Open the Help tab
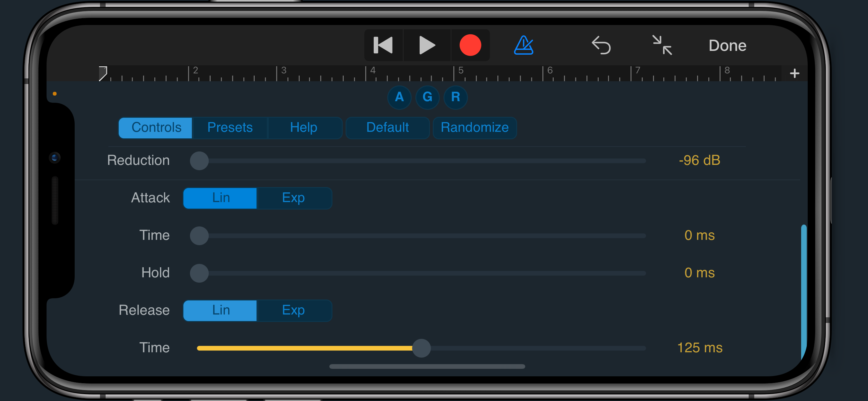The width and height of the screenshot is (868, 401). click(x=304, y=128)
